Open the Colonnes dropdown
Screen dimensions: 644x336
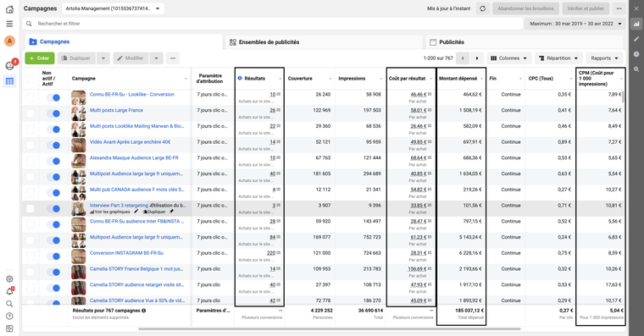[509, 58]
